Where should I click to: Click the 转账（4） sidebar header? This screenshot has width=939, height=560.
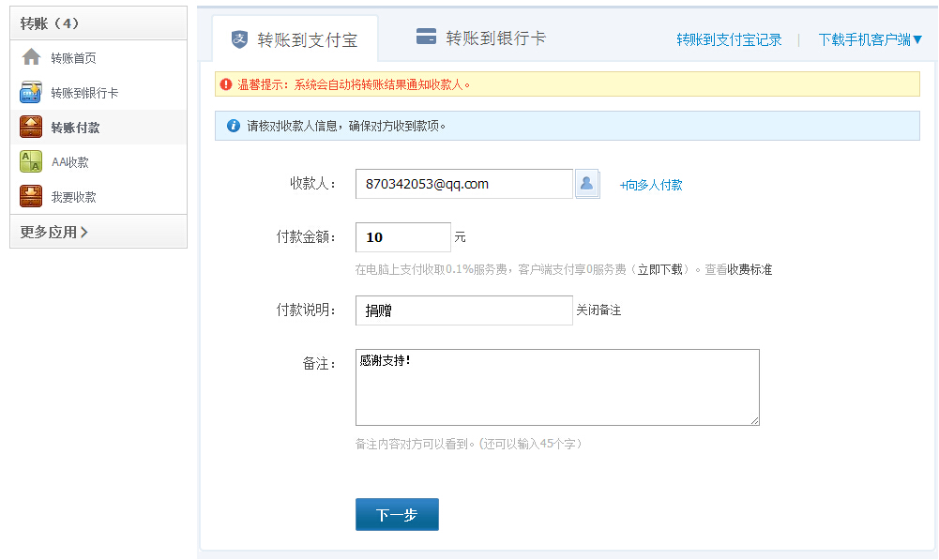[x=98, y=23]
